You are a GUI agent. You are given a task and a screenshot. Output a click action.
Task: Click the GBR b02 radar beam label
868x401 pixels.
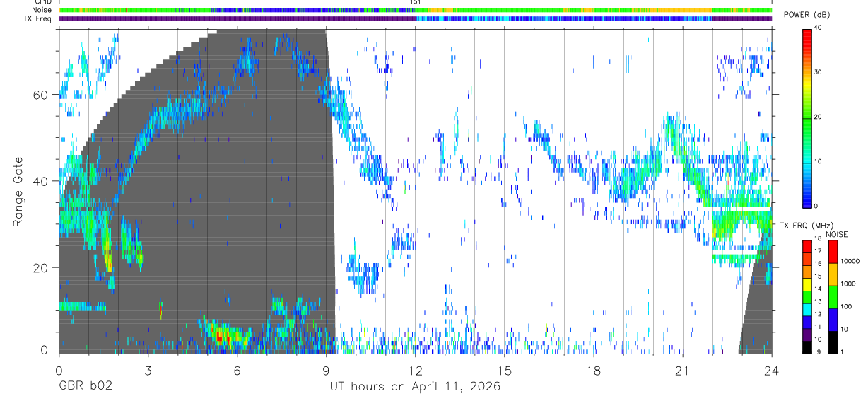(x=86, y=387)
